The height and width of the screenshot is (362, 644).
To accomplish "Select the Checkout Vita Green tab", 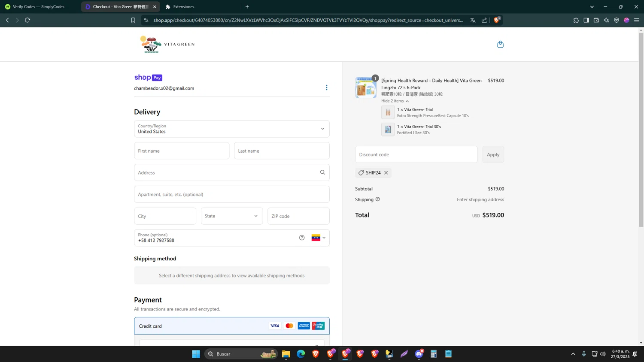I will [x=120, y=7].
